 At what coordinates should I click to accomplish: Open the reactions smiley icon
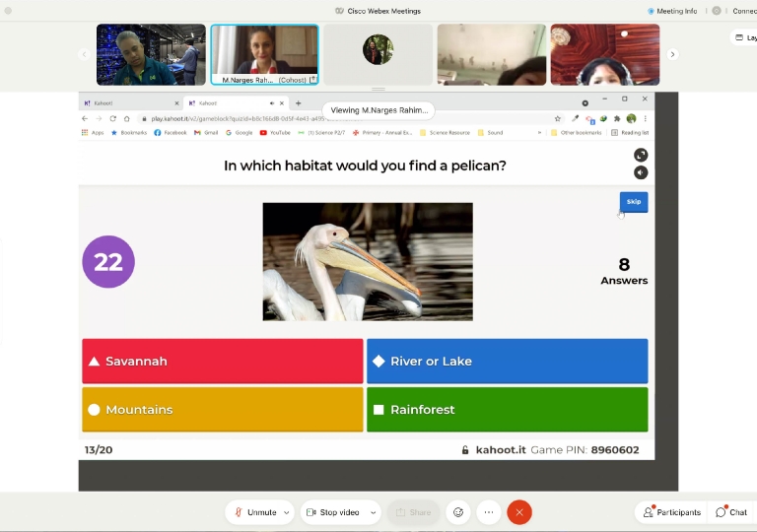pos(458,512)
